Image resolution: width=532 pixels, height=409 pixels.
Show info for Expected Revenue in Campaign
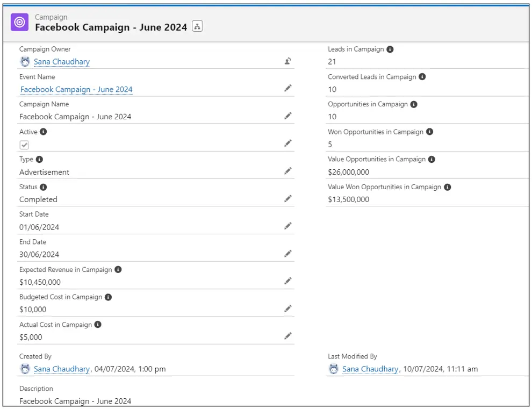118,269
